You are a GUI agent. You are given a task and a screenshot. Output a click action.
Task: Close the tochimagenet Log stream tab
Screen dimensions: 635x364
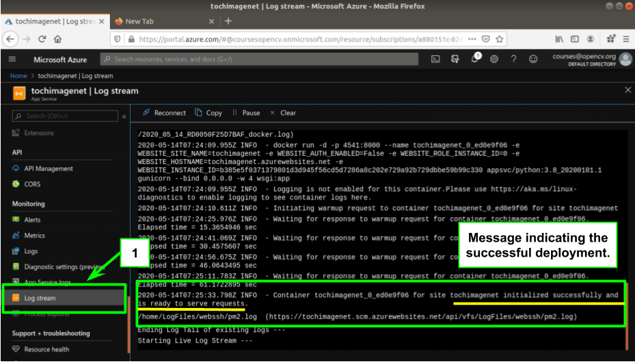click(102, 21)
